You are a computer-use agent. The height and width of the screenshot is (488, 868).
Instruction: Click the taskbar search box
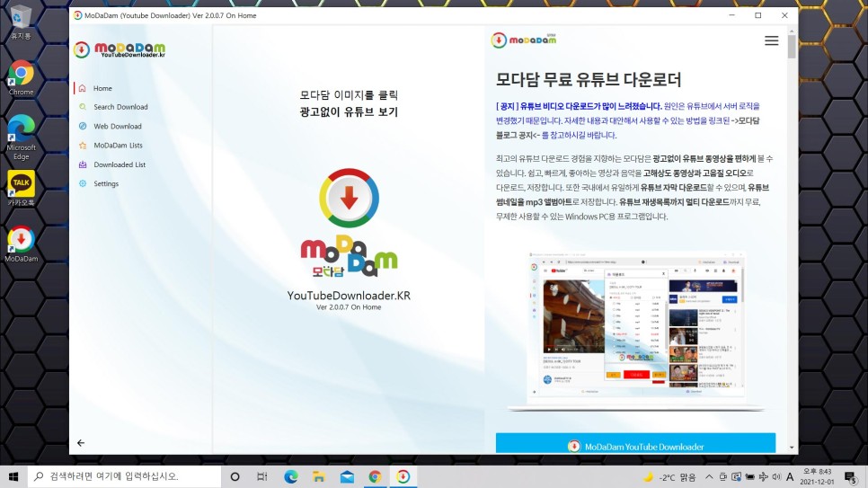[124, 476]
